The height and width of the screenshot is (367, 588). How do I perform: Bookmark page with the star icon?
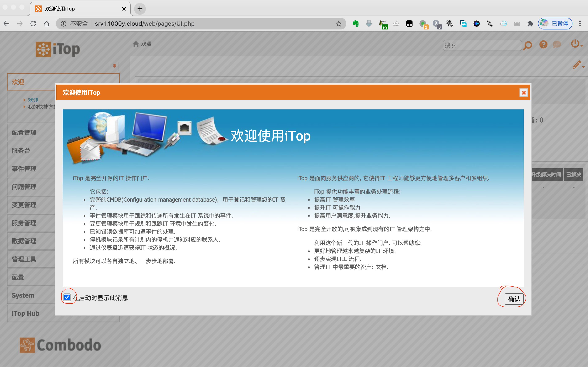(339, 24)
